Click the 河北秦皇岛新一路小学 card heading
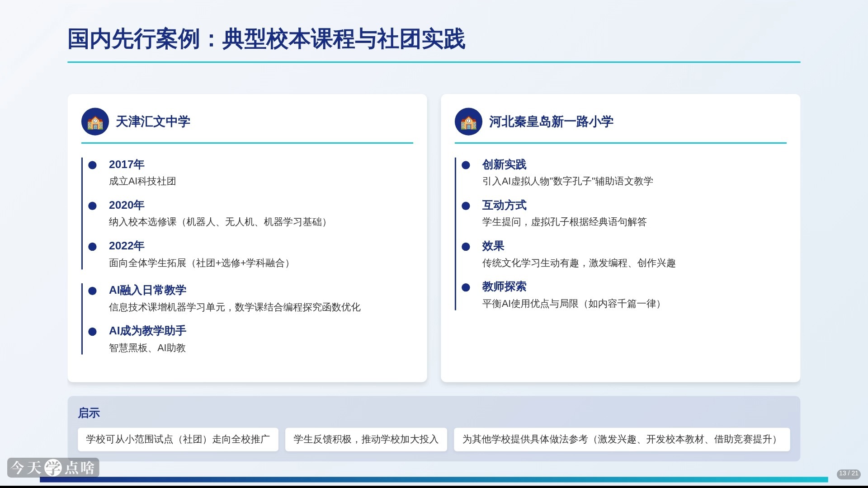This screenshot has height=488, width=868. [x=551, y=122]
